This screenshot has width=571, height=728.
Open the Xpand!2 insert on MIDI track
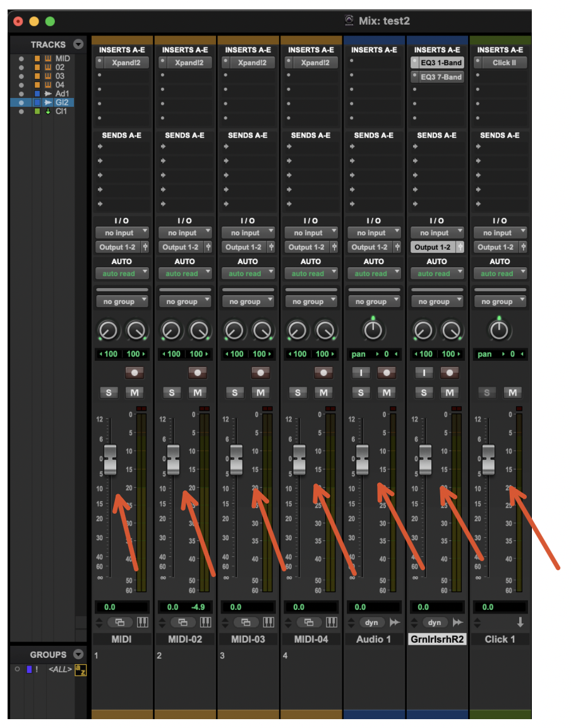[x=126, y=63]
